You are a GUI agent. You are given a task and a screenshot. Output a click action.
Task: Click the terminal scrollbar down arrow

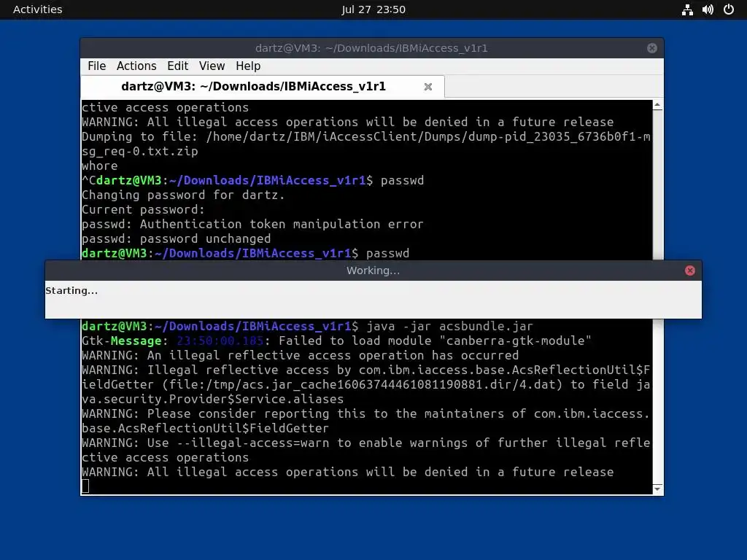657,489
